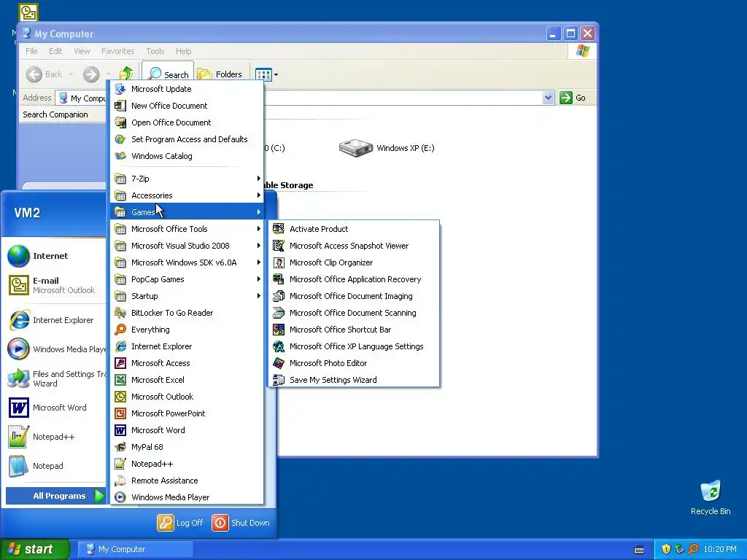Launch Microsoft PowerPoint

[187, 413]
